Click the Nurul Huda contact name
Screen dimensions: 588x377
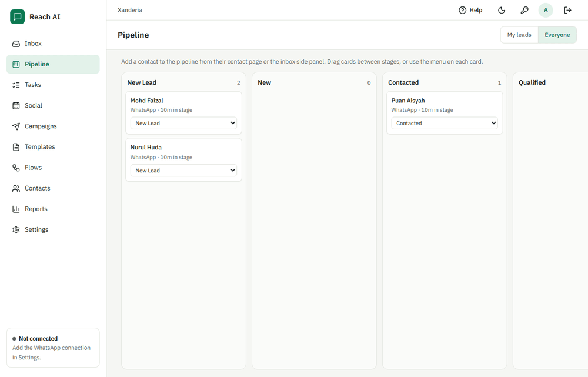pos(146,148)
